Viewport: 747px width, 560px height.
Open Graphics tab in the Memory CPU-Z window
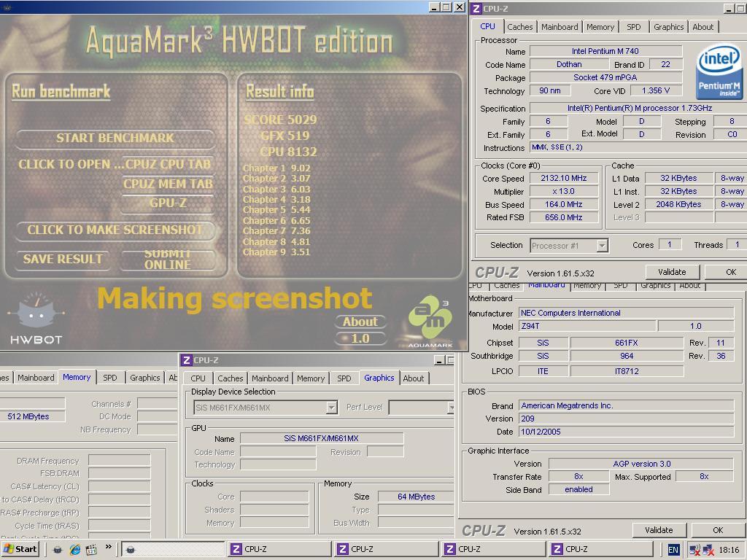[145, 378]
